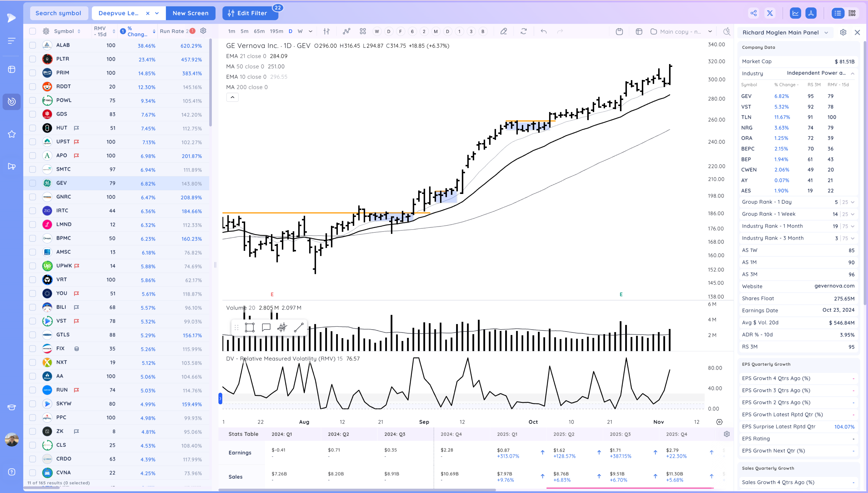Click the undo arrow in chart toolbar
Image resolution: width=868 pixels, height=493 pixels.
click(544, 31)
